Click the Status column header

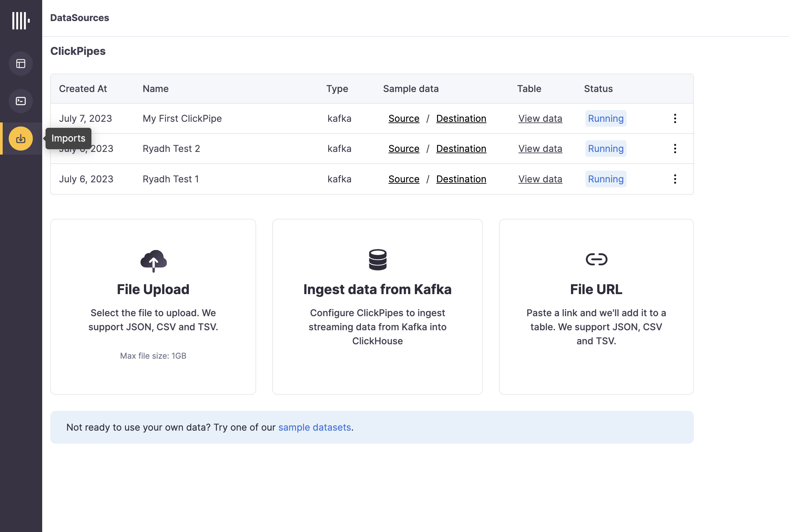pos(598,89)
